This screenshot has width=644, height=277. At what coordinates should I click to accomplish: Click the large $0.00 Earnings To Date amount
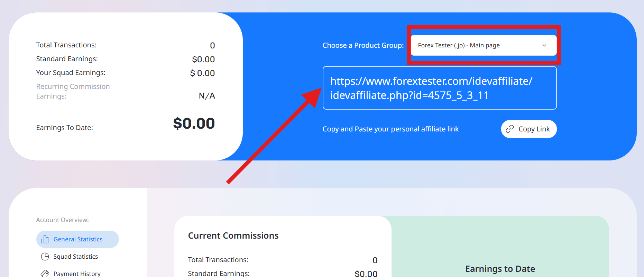[x=194, y=123]
